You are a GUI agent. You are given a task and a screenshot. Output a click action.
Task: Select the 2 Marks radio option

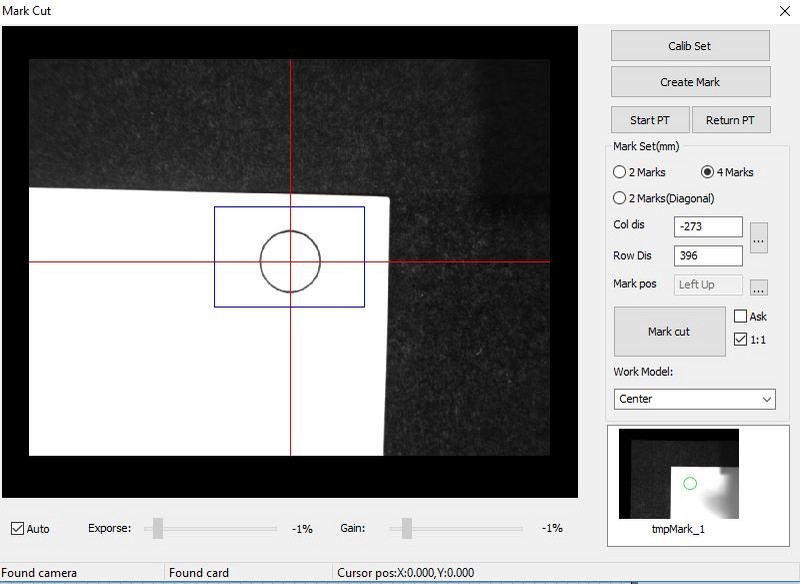(620, 172)
